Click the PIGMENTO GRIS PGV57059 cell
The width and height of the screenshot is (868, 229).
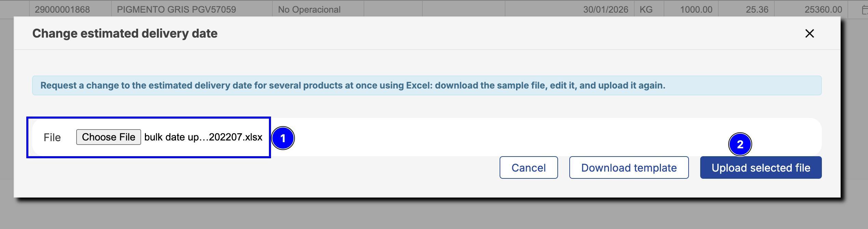tap(176, 10)
